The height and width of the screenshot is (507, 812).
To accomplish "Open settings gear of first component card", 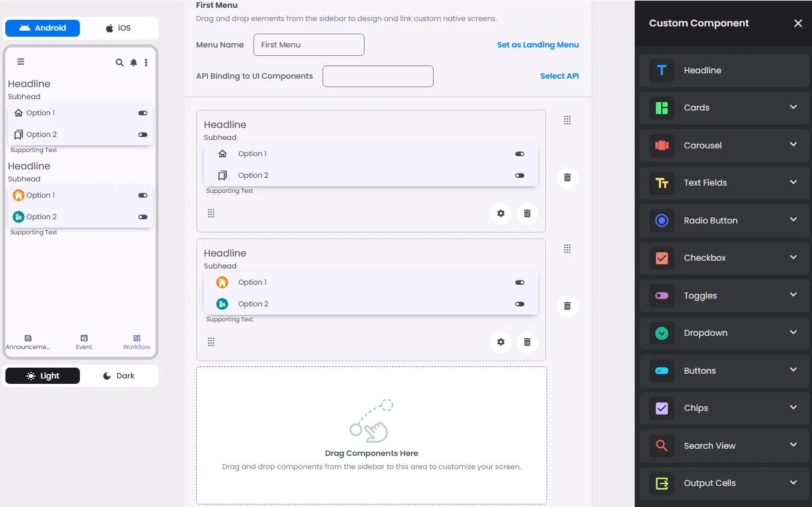I will click(501, 213).
